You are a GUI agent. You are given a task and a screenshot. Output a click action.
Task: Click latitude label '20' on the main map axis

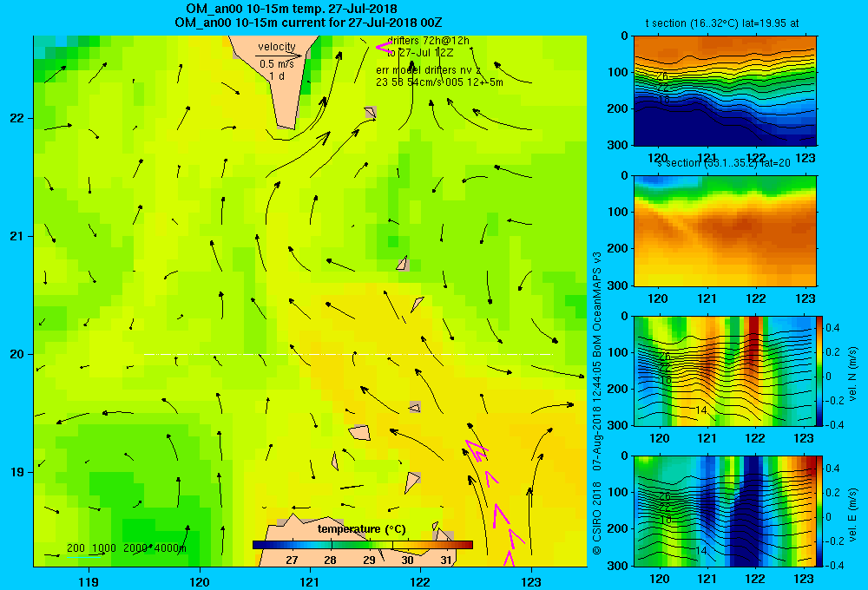pyautogui.click(x=17, y=354)
